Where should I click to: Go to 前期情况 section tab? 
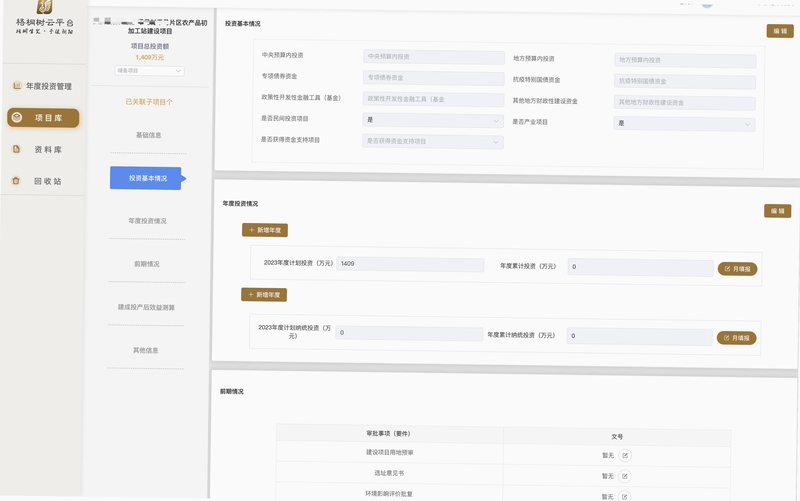(147, 264)
